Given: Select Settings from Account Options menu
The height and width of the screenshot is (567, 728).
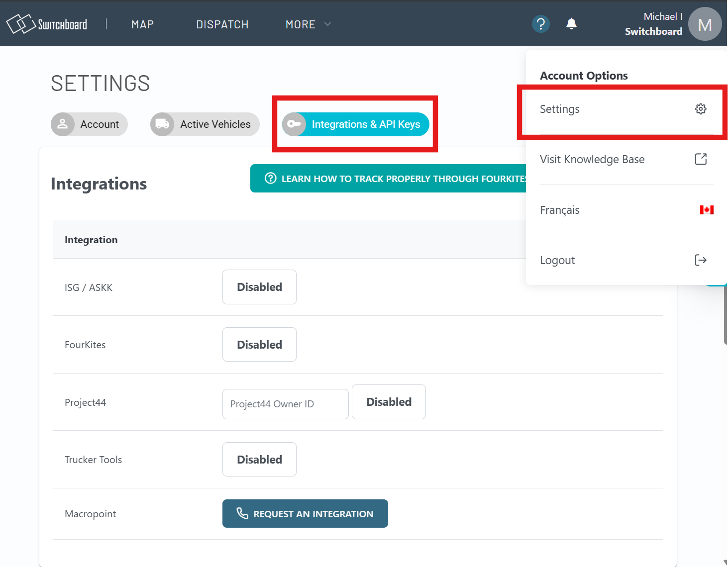Looking at the screenshot, I should (559, 109).
